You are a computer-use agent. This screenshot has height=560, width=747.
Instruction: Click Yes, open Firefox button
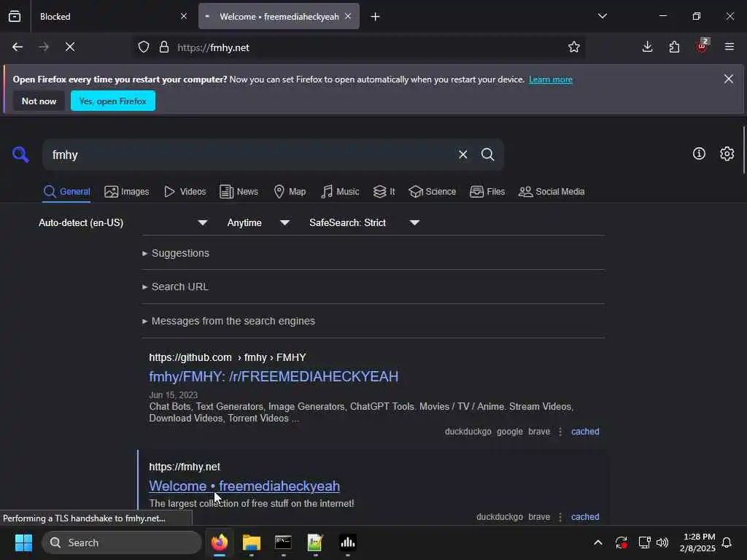click(113, 101)
